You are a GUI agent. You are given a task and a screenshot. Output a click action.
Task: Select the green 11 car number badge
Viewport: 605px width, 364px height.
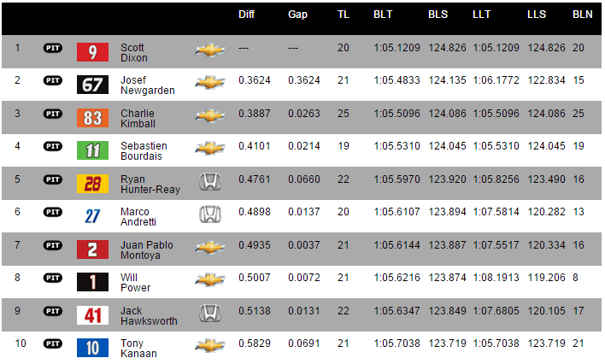point(92,150)
